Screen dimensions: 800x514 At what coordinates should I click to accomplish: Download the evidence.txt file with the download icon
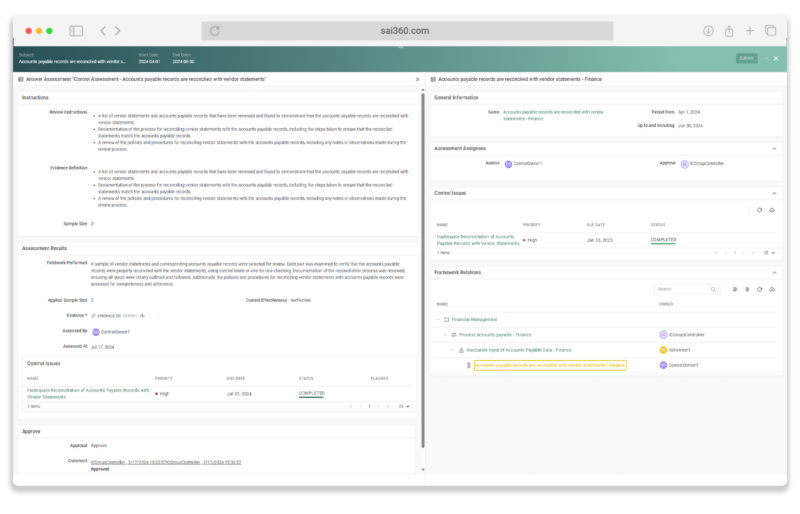pyautogui.click(x=142, y=315)
